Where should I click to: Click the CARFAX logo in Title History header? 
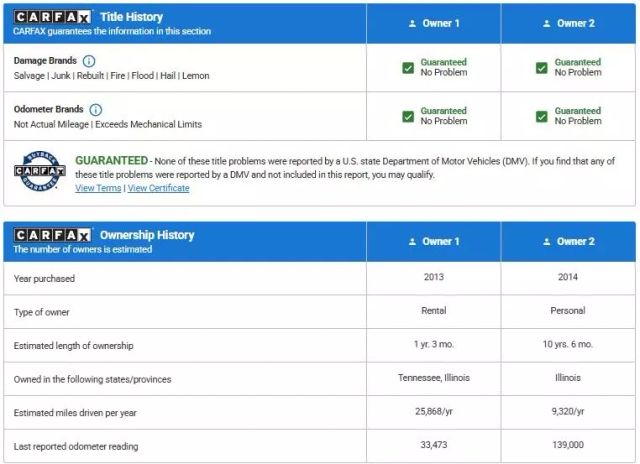point(52,17)
